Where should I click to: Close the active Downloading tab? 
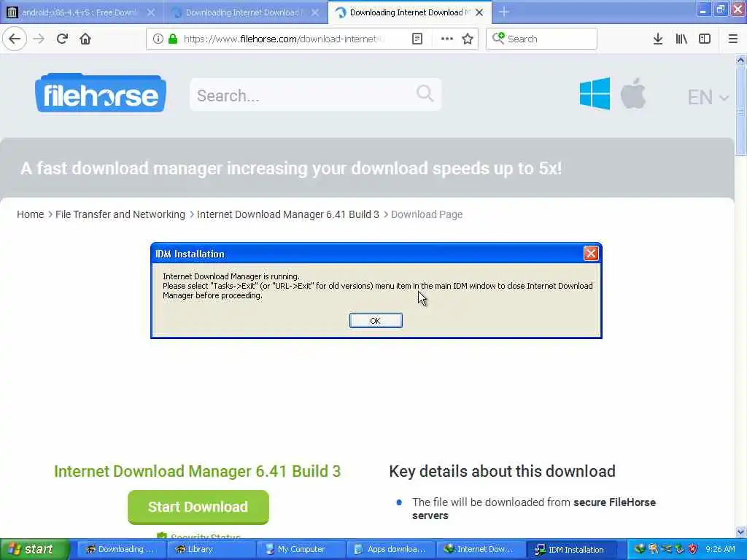point(480,12)
